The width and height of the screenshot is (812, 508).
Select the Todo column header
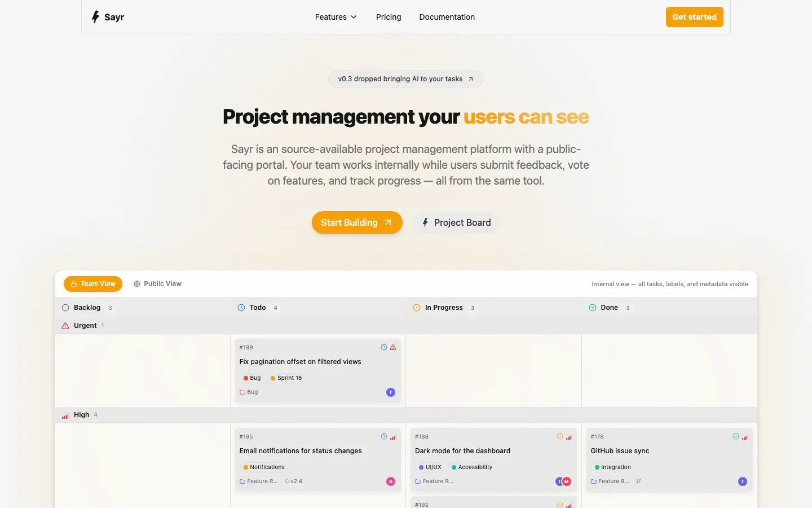click(x=318, y=308)
